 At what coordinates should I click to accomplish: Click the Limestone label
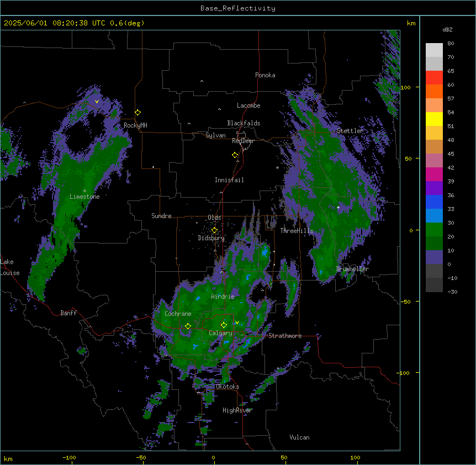(84, 197)
